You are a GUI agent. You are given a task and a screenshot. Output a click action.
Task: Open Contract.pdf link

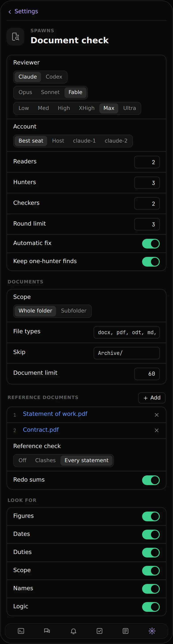(41, 430)
